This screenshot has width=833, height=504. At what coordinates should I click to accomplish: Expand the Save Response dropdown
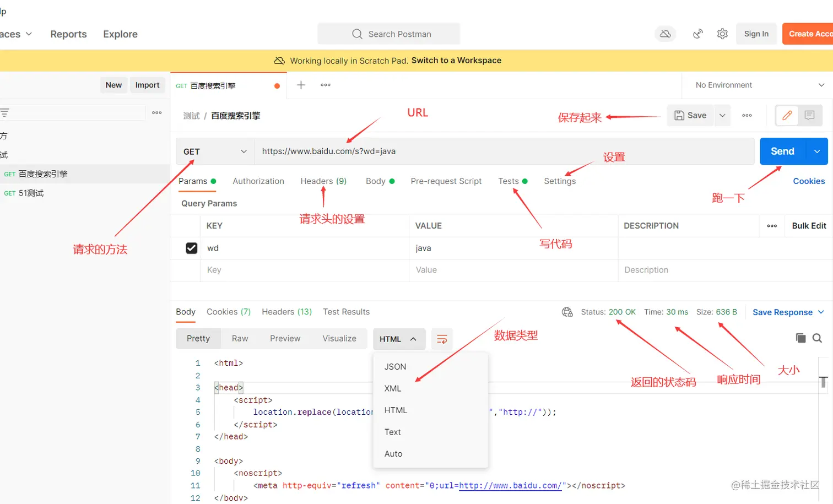click(x=788, y=312)
